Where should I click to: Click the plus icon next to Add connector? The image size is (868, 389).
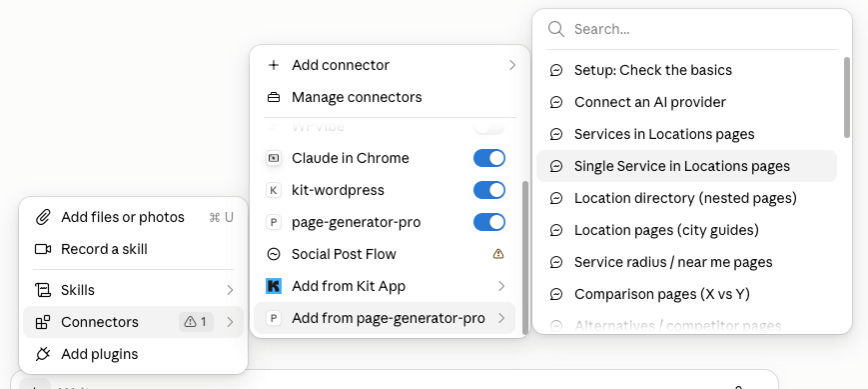[274, 65]
